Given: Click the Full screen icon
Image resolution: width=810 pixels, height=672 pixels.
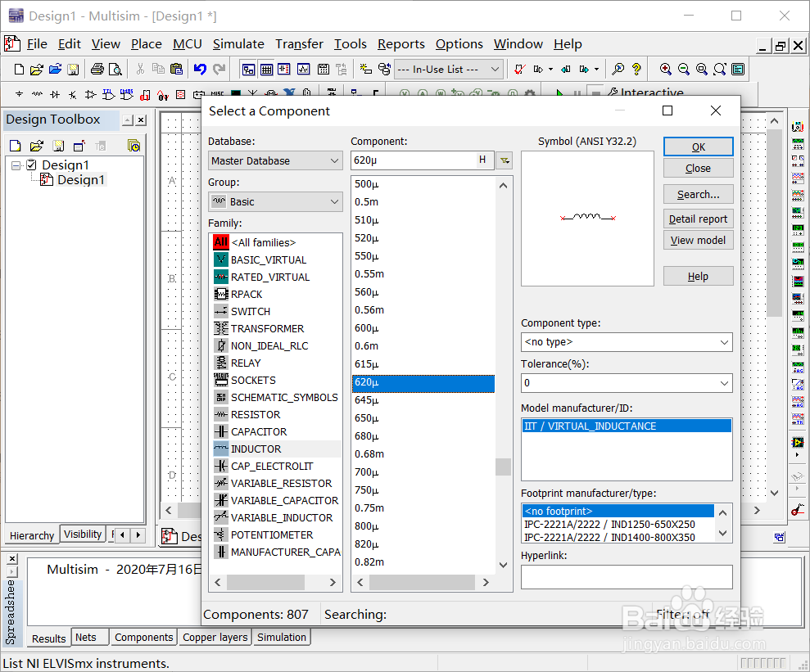Looking at the screenshot, I should point(738,69).
